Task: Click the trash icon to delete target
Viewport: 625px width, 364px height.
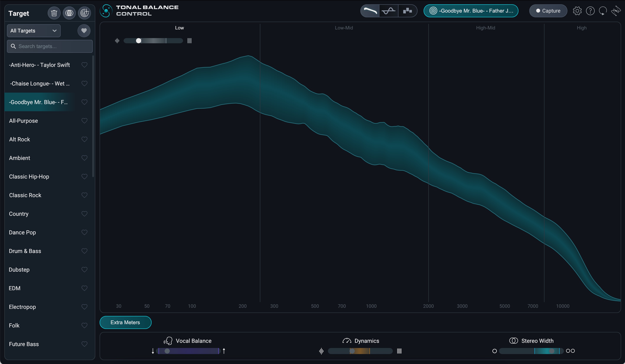Action: point(54,13)
